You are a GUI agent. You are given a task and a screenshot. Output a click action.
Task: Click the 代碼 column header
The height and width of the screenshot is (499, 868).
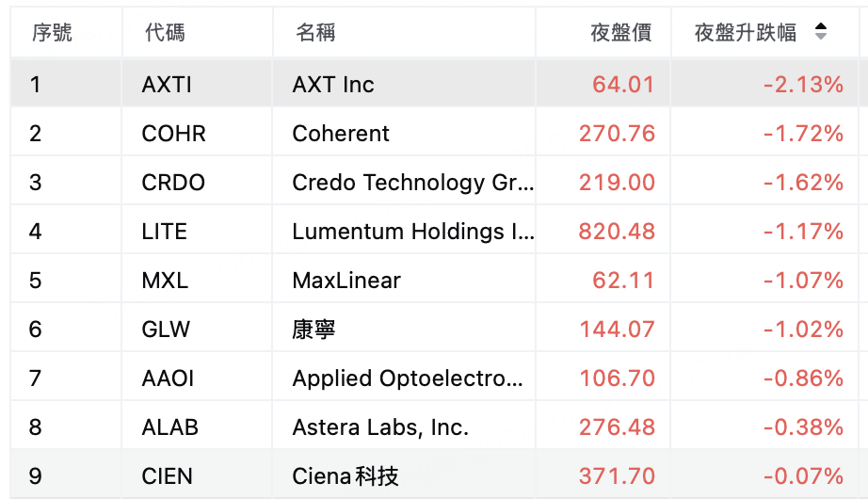pyautogui.click(x=165, y=33)
